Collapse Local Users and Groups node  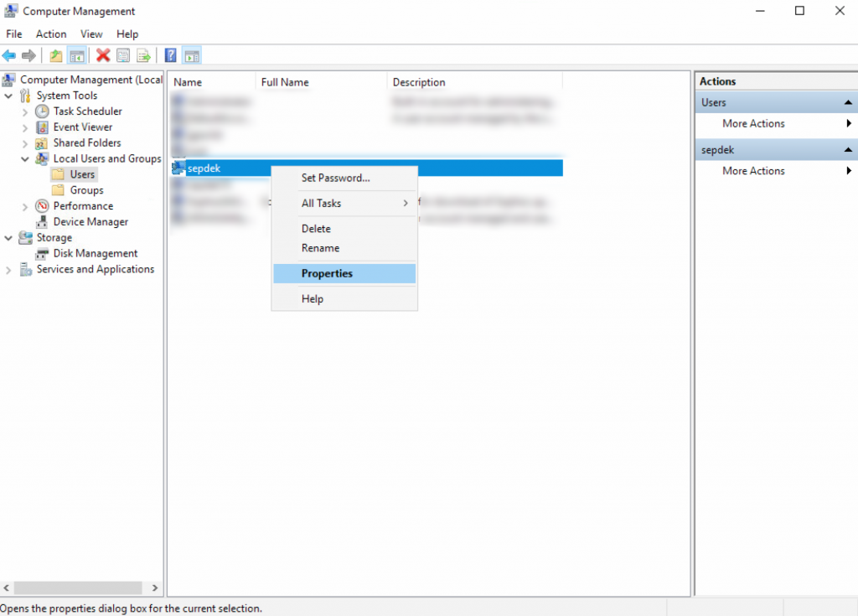(x=24, y=158)
